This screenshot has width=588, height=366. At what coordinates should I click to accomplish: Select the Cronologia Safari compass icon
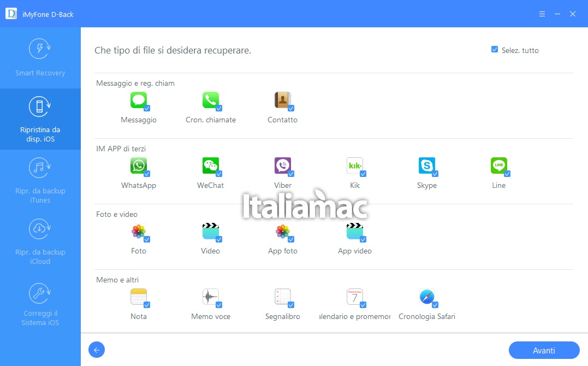tap(426, 297)
